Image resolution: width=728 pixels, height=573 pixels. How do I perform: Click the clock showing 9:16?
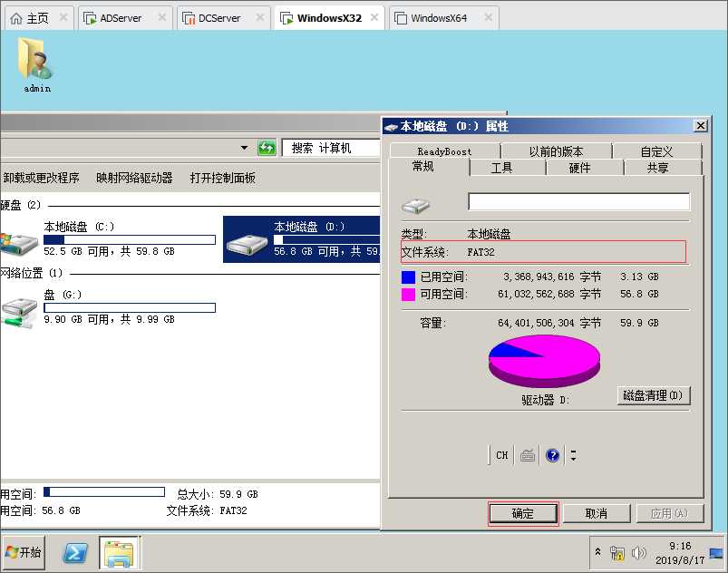680,546
